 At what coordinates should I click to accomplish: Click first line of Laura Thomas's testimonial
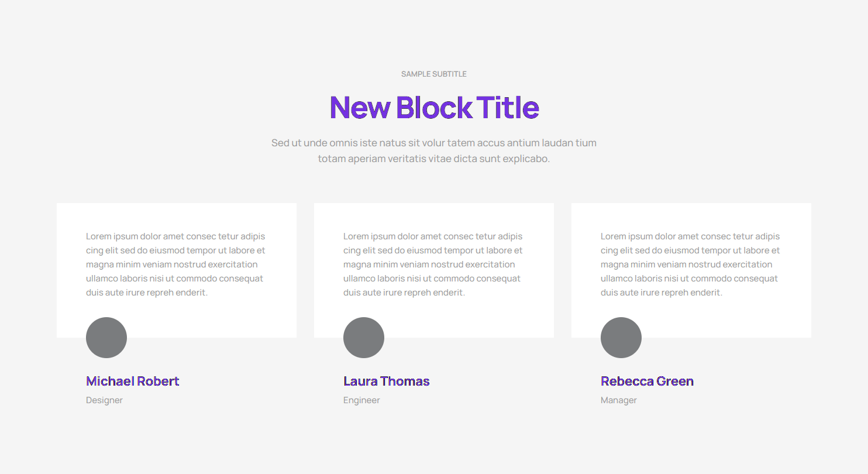click(x=433, y=236)
